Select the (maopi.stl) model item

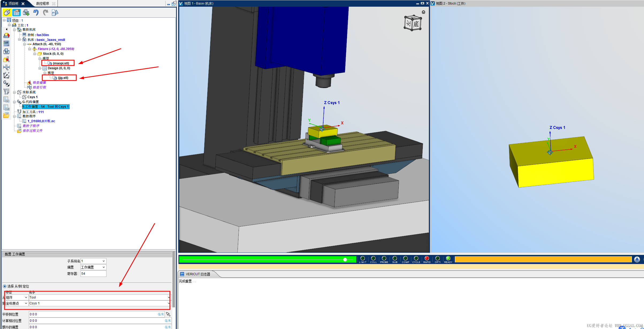click(x=61, y=63)
